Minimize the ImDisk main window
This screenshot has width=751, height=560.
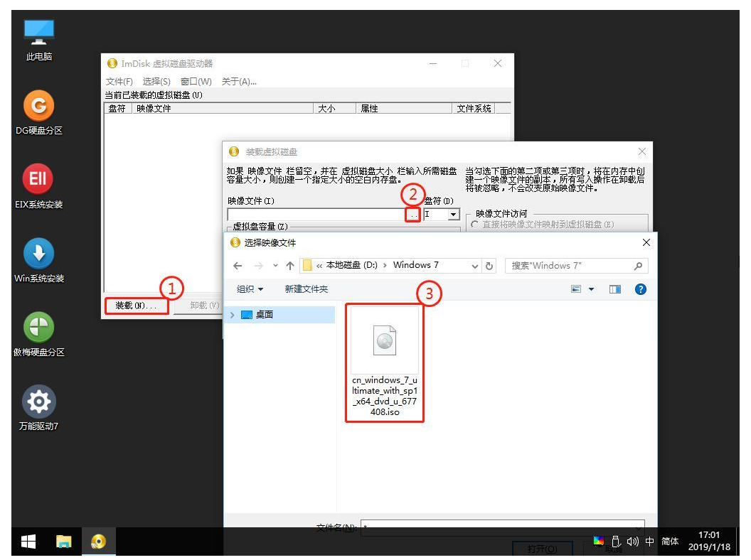pyautogui.click(x=433, y=64)
